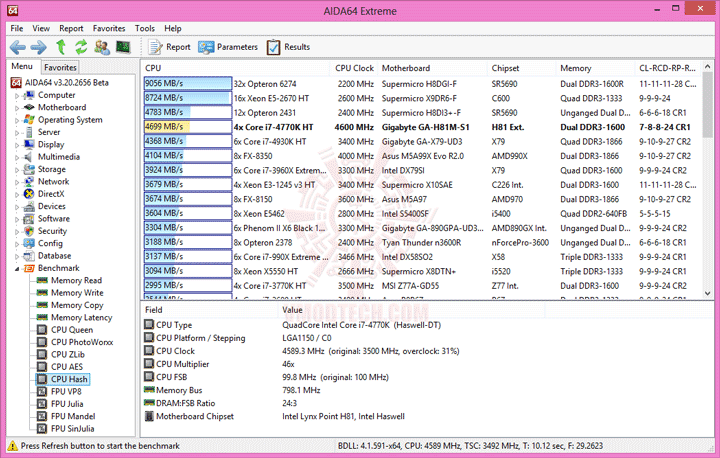The image size is (720, 458).
Task: Expand the Network tree node
Action: 17,183
